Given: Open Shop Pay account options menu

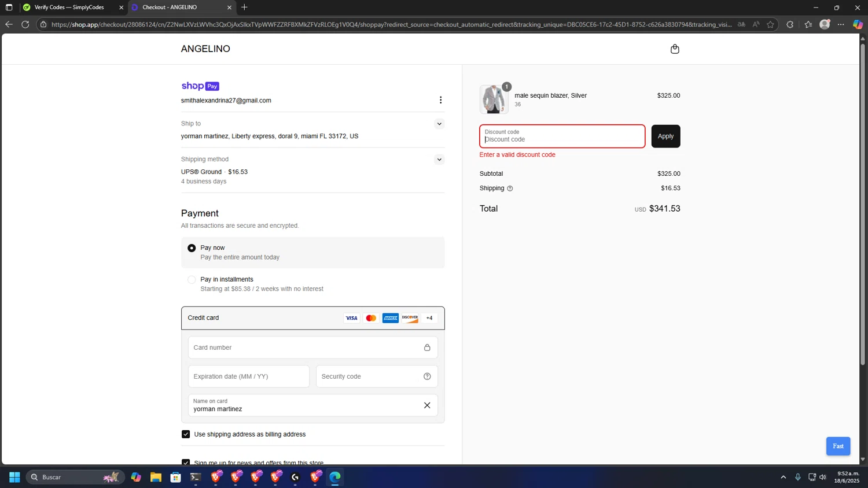Looking at the screenshot, I should click(x=440, y=100).
